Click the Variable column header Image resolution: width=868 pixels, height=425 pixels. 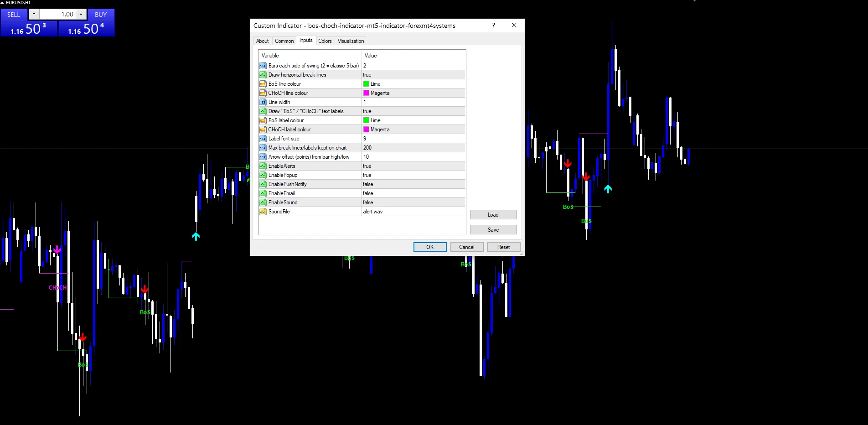pos(310,56)
